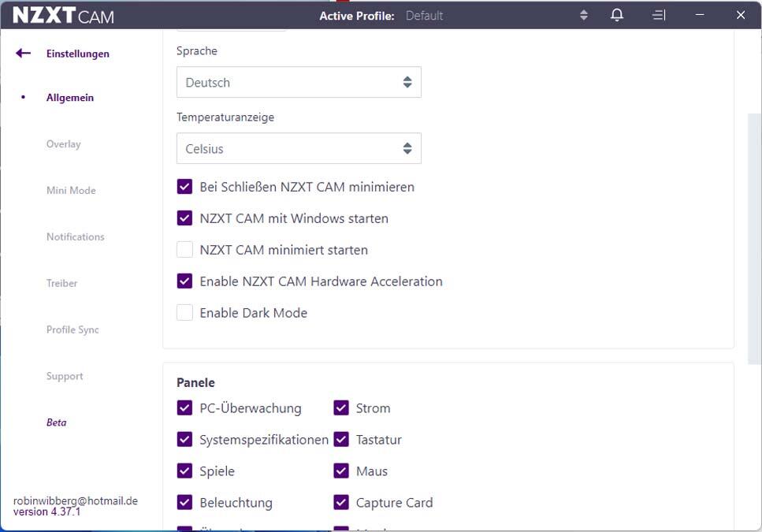Disable NZXT CAM Hardware Acceleration
This screenshot has height=532, width=762.
pyautogui.click(x=184, y=281)
